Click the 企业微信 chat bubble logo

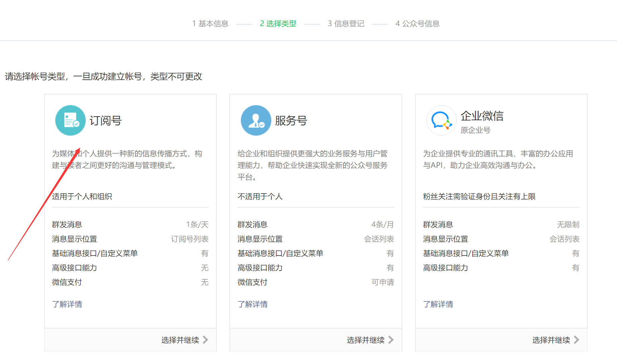click(x=441, y=120)
